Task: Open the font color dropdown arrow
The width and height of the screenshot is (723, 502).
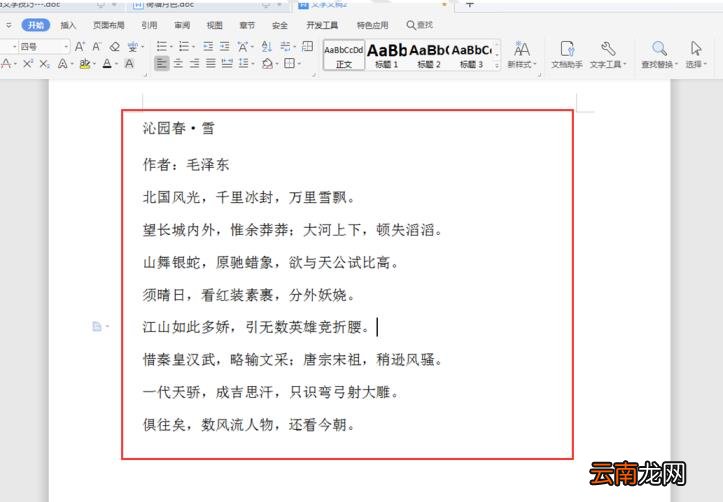Action: pyautogui.click(x=116, y=64)
